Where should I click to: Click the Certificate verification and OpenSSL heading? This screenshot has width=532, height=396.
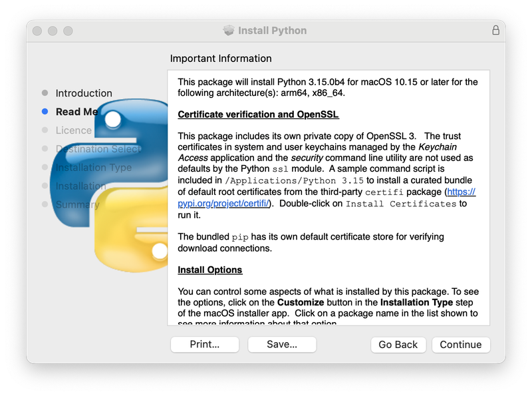pos(258,114)
